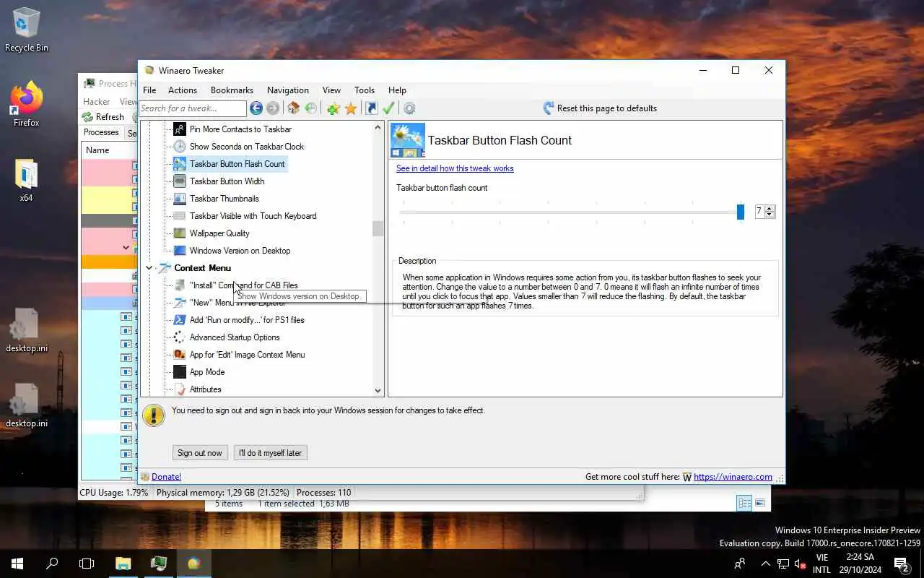Open Action Center notifications icon
Screen dimensions: 924x578
pyautogui.click(x=901, y=564)
